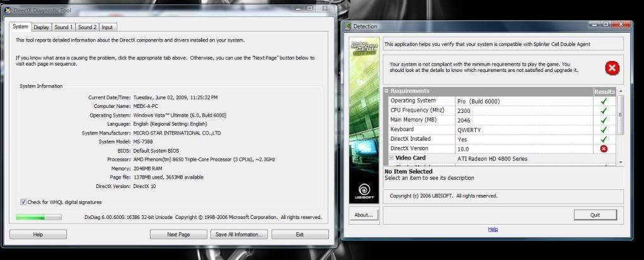Switch to the Display tab

(42, 27)
